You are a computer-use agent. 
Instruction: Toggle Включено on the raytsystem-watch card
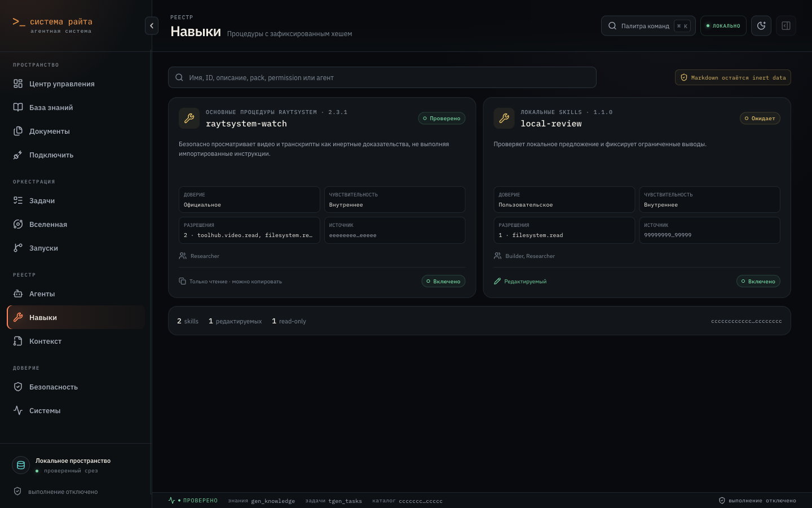[443, 281]
